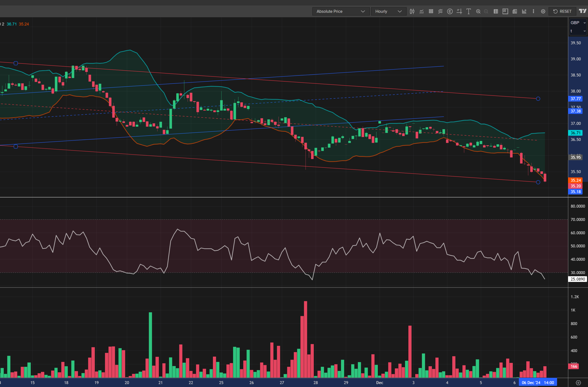
Task: Zoom in using the magnifier plus icon
Action: point(478,11)
